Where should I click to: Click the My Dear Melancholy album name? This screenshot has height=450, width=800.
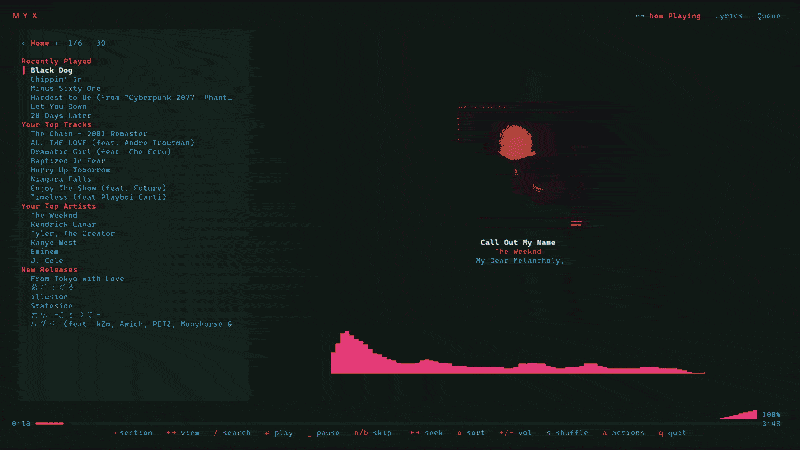[x=520, y=261]
